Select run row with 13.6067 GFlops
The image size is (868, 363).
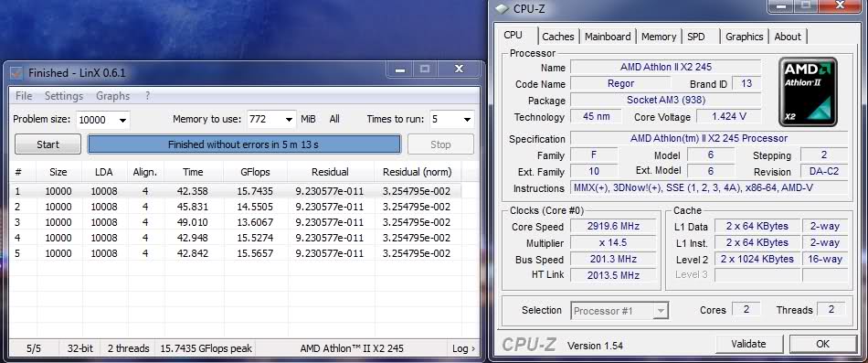click(236, 222)
